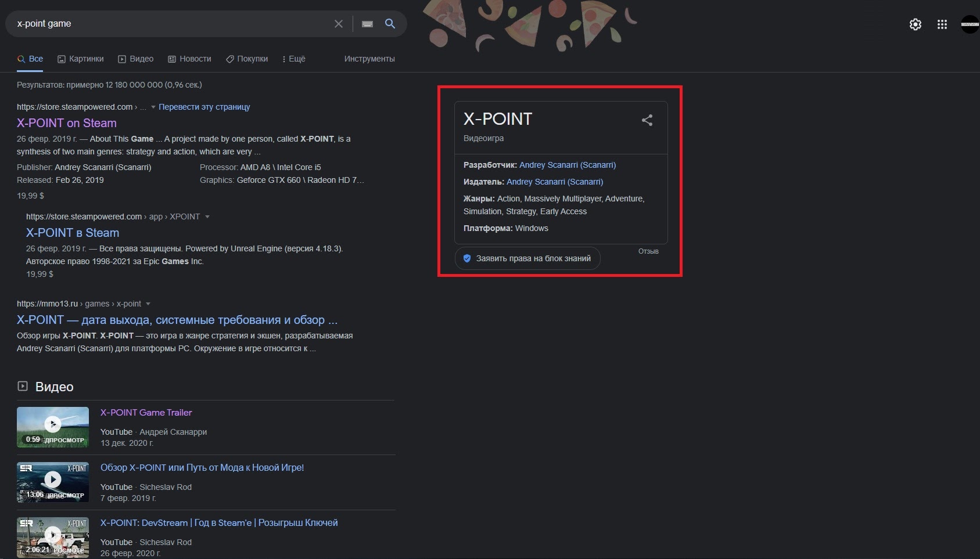Image resolution: width=980 pixels, height=559 pixels.
Task: Switch to the Покупки tab
Action: click(x=247, y=59)
